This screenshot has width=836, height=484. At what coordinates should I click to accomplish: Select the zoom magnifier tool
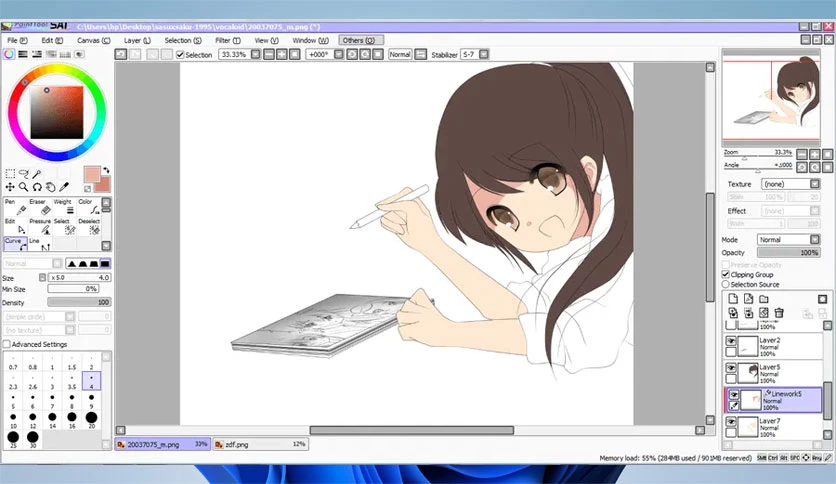pos(23,187)
